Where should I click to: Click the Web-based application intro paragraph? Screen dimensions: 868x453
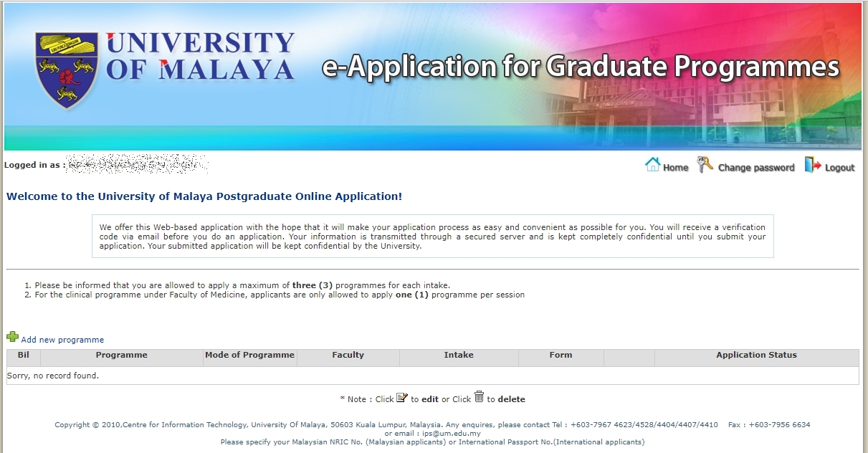[432, 237]
